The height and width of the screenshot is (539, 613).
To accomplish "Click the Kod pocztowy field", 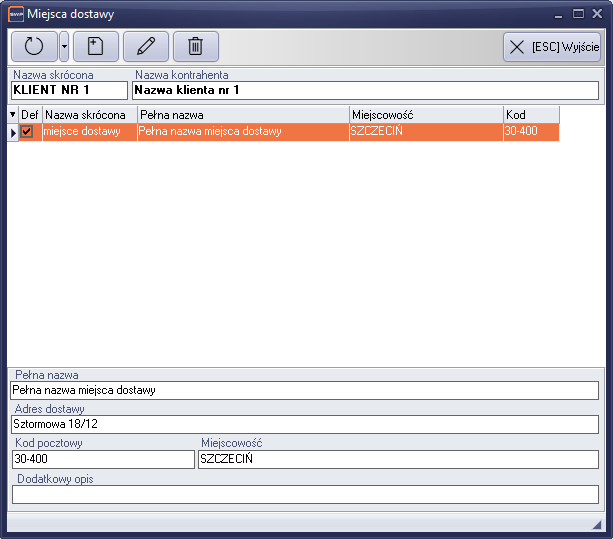I will click(102, 459).
